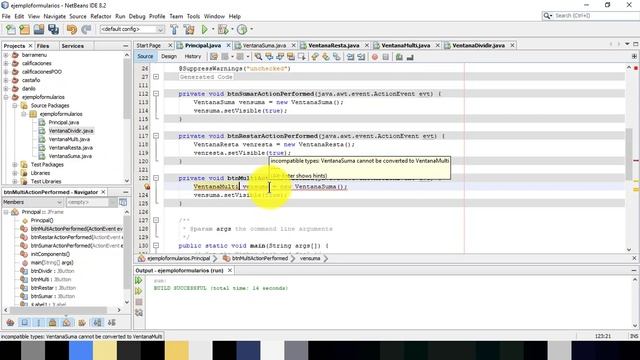Screen dimensions: 640x360
Task: Click the Build Project hammer icon
Action: [174, 29]
